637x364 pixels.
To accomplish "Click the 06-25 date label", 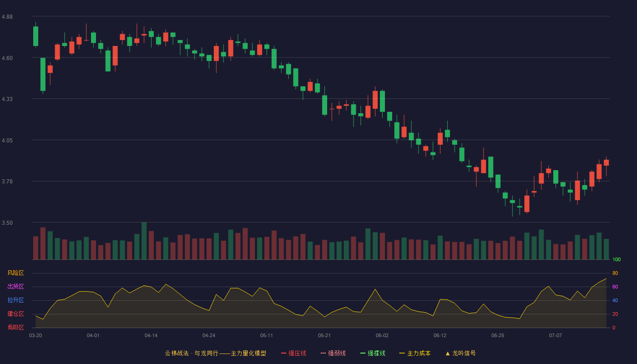I will (498, 335).
